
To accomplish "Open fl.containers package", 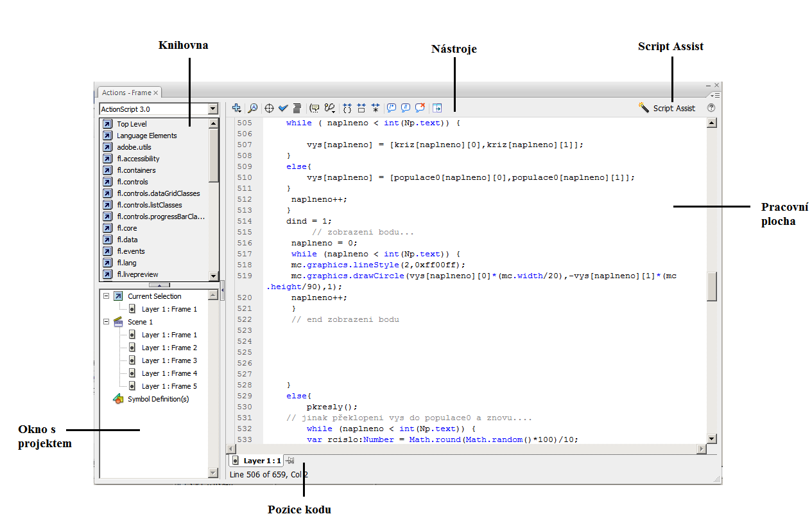I will coord(136,170).
